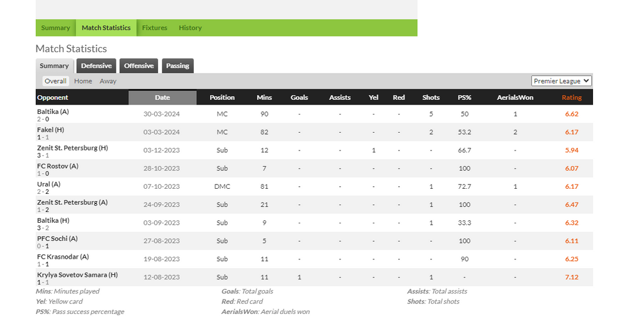Select the Offensive statistics tab
Image resolution: width=644 pixels, height=336 pixels.
(139, 65)
